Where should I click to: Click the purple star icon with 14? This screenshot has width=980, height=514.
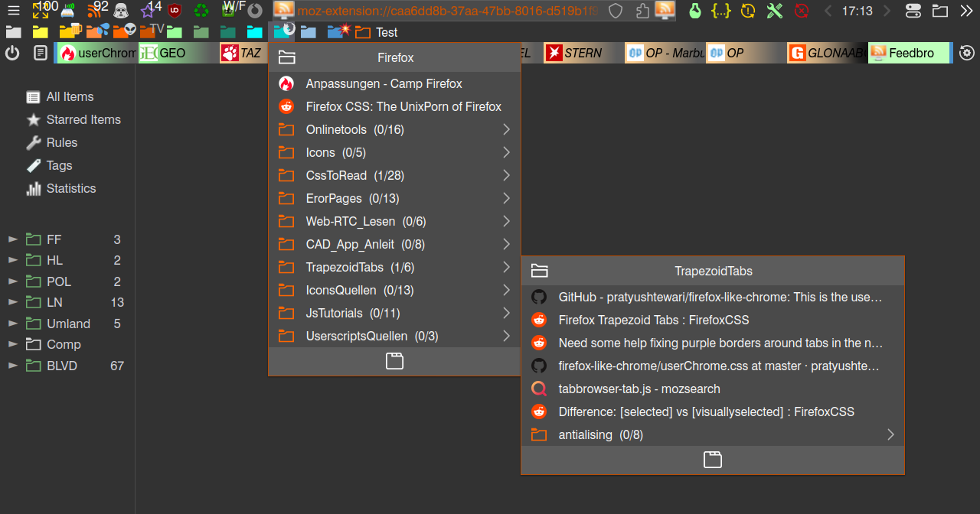click(x=148, y=11)
